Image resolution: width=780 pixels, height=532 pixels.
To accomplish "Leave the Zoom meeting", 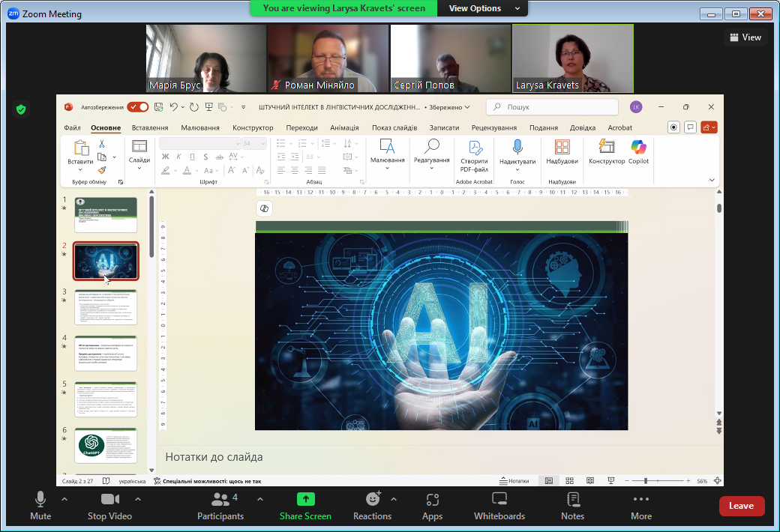I will tap(741, 506).
